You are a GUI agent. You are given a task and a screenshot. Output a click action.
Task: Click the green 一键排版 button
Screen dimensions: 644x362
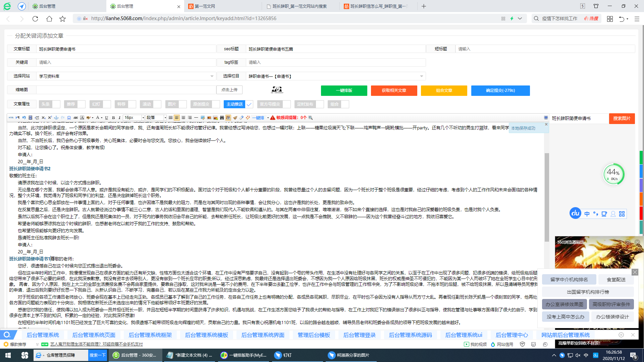[x=344, y=90]
